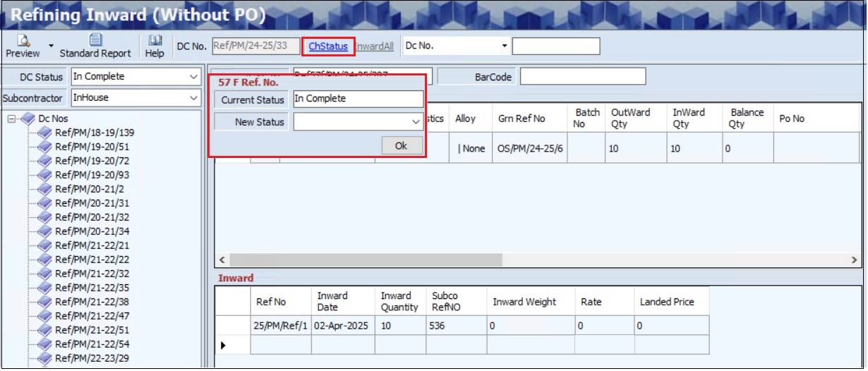
Task: Collapse the Dc Nos tree root
Action: (11, 119)
